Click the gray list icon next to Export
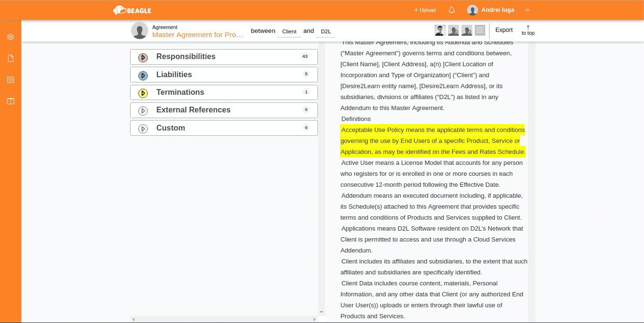This screenshot has height=323, width=644. click(x=480, y=30)
